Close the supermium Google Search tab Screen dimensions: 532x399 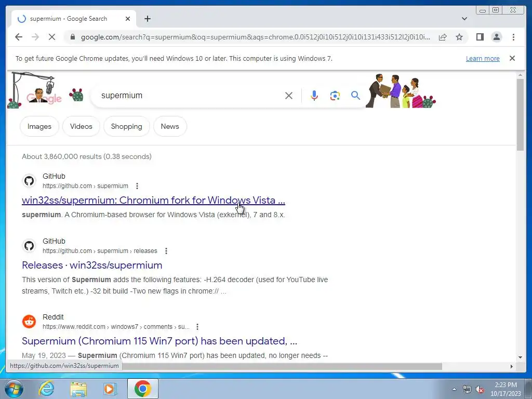pyautogui.click(x=128, y=19)
